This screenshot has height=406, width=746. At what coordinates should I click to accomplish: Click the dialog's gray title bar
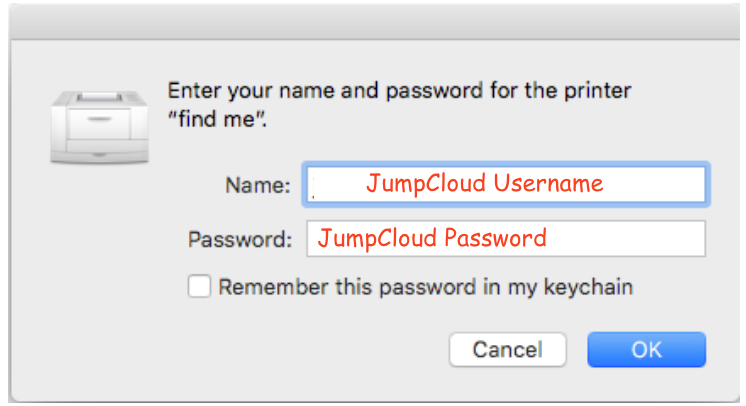tap(375, 22)
